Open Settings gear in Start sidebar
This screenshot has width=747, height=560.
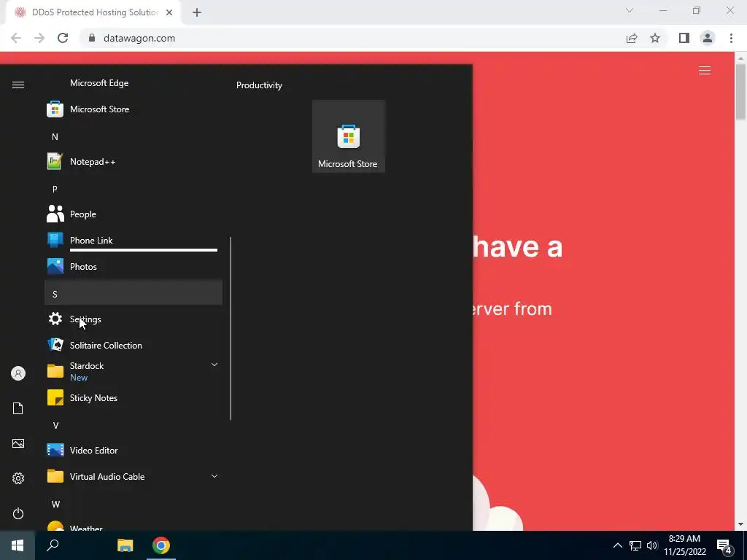(18, 478)
